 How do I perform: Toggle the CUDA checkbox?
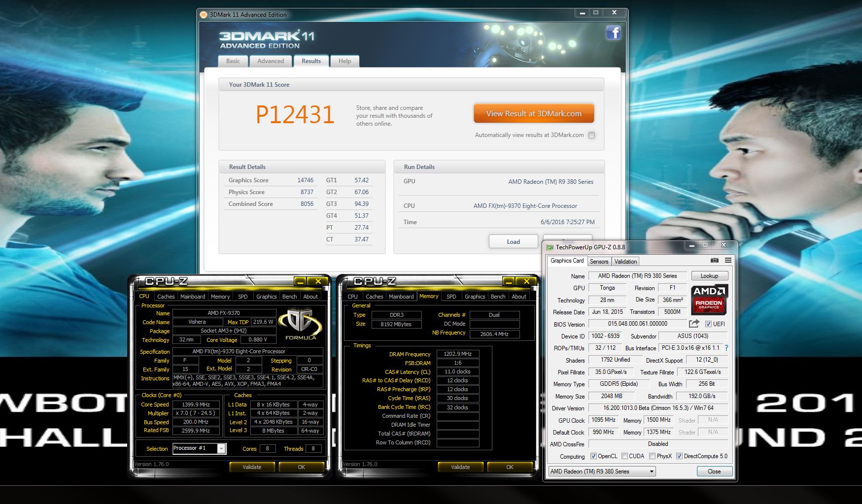coord(624,456)
